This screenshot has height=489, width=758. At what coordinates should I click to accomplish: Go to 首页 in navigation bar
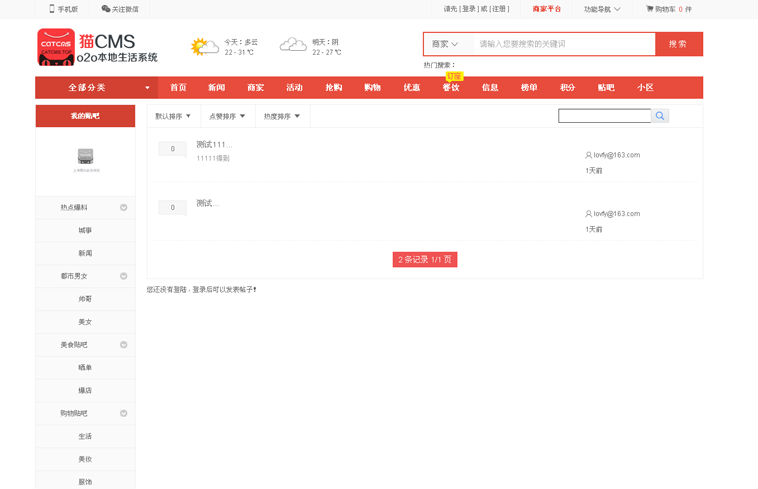pos(178,87)
